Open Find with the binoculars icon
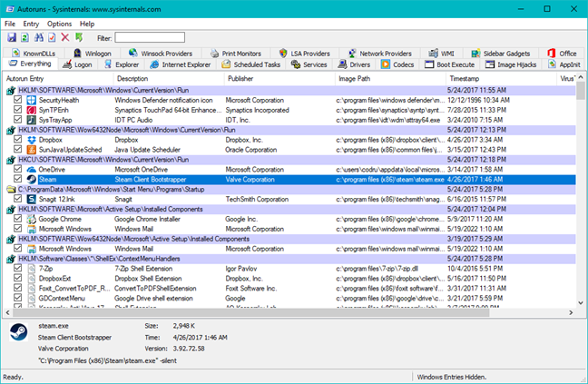The width and height of the screenshot is (588, 384). tap(39, 37)
